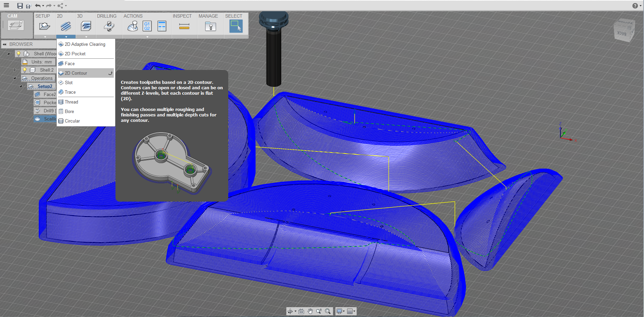Click the Share icon

click(x=60, y=5)
